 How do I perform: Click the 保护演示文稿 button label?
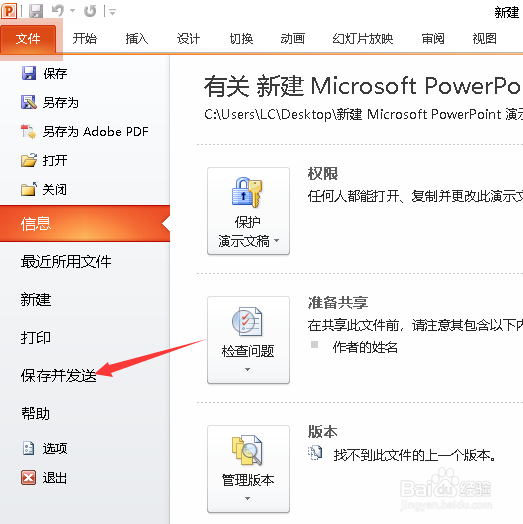[x=248, y=231]
